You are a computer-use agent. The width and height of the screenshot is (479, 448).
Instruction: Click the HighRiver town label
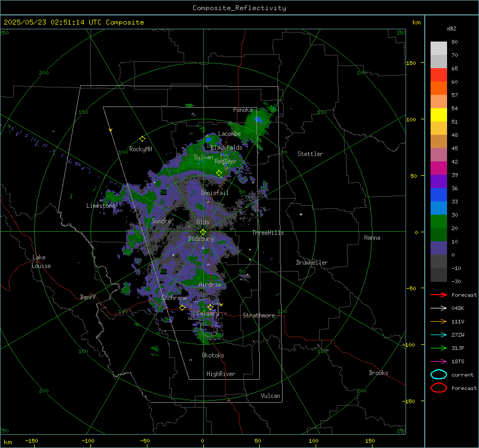(x=221, y=374)
